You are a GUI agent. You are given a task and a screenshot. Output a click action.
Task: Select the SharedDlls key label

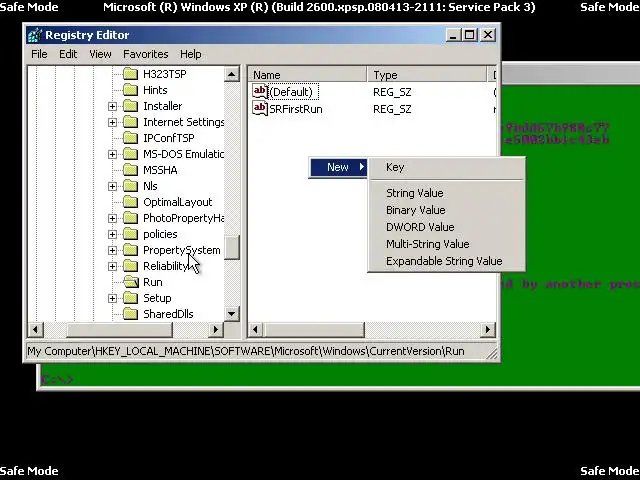168,314
